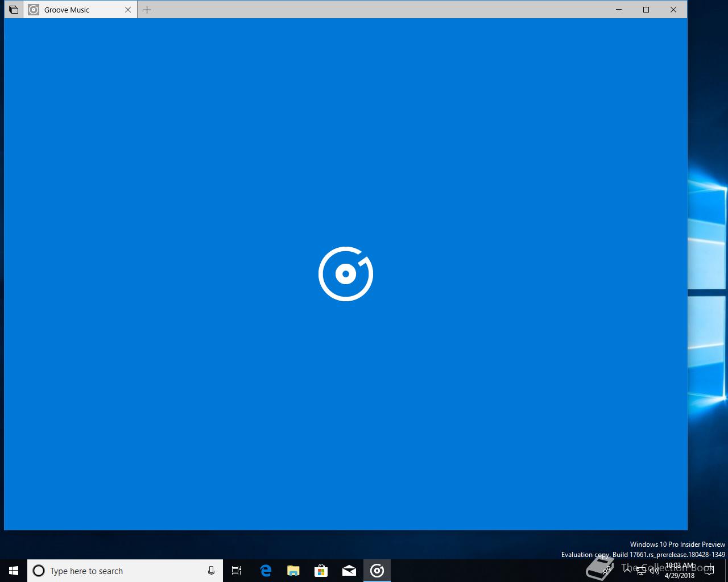Open File Explorer from taskbar
728x582 pixels.
point(293,571)
